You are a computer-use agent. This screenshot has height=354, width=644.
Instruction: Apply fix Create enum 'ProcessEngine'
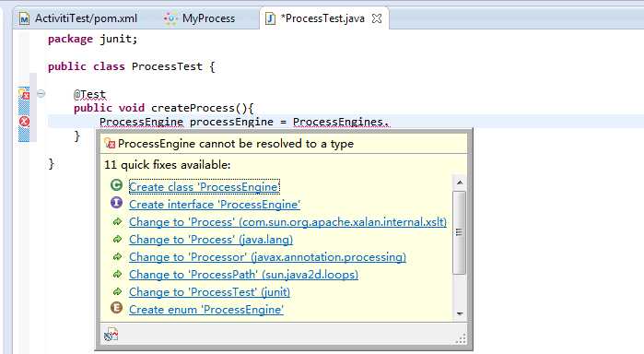click(206, 310)
